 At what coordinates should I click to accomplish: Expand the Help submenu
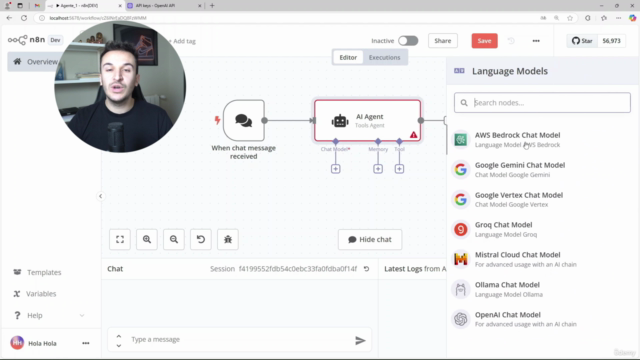click(x=82, y=316)
